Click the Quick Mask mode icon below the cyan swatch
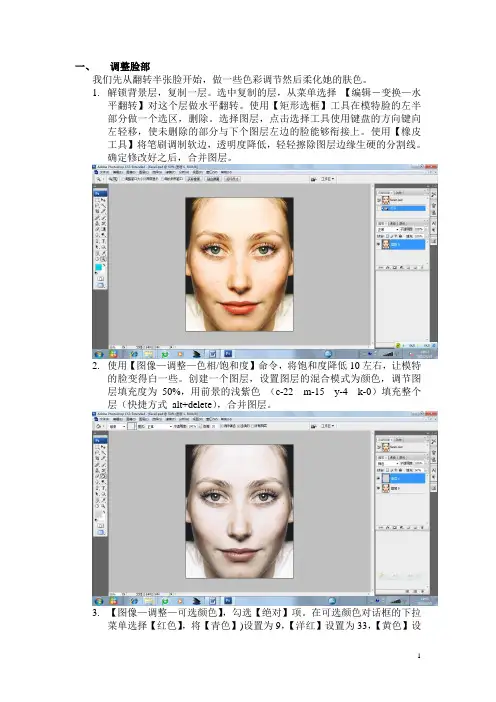Viewport: 496px width, 702px height. point(100,279)
